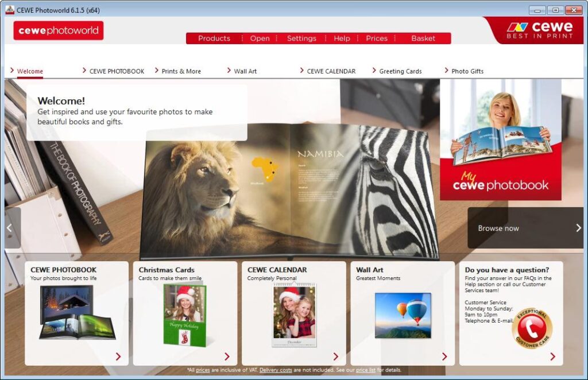Image resolution: width=588 pixels, height=380 pixels.
Task: Open the Products menu
Action: (x=214, y=38)
